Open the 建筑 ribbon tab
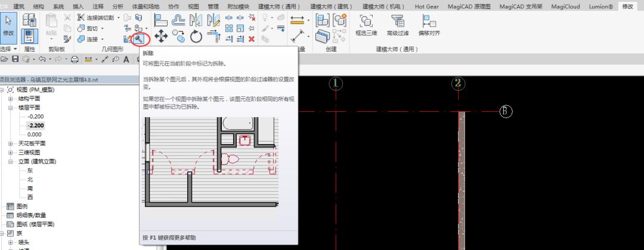 coord(19,7)
